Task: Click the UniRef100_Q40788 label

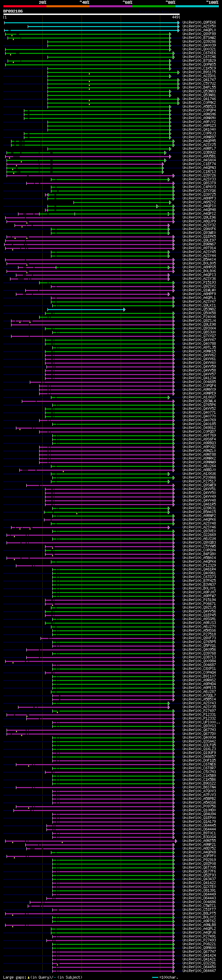Action: 199,344
